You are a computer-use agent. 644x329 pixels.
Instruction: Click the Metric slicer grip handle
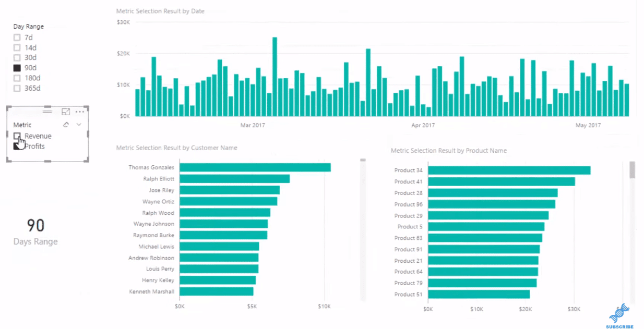pos(47,112)
